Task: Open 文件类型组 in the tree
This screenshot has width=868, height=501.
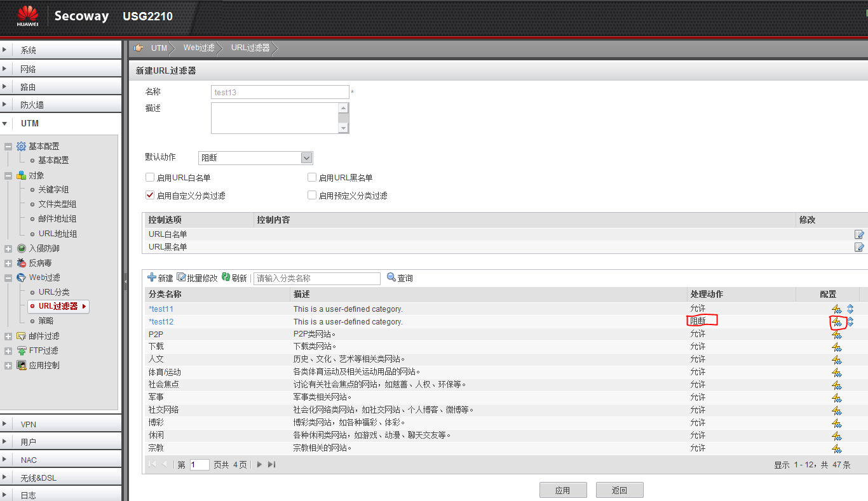Action: point(57,204)
